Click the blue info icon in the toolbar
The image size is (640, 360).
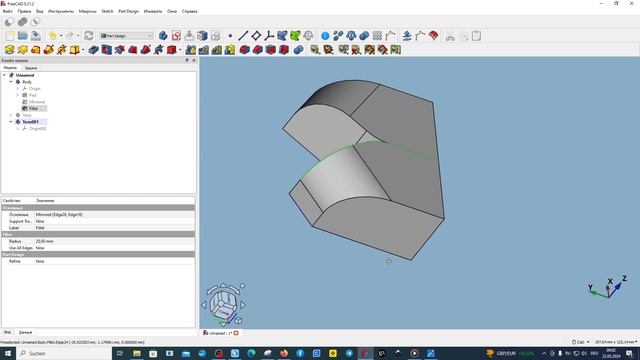click(x=325, y=36)
